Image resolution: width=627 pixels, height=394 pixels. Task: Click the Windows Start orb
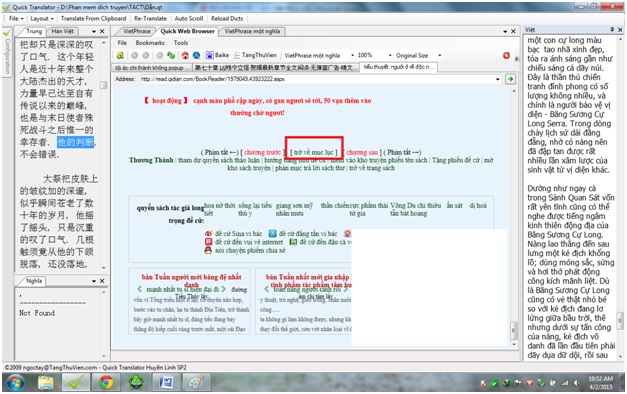pyautogui.click(x=15, y=383)
